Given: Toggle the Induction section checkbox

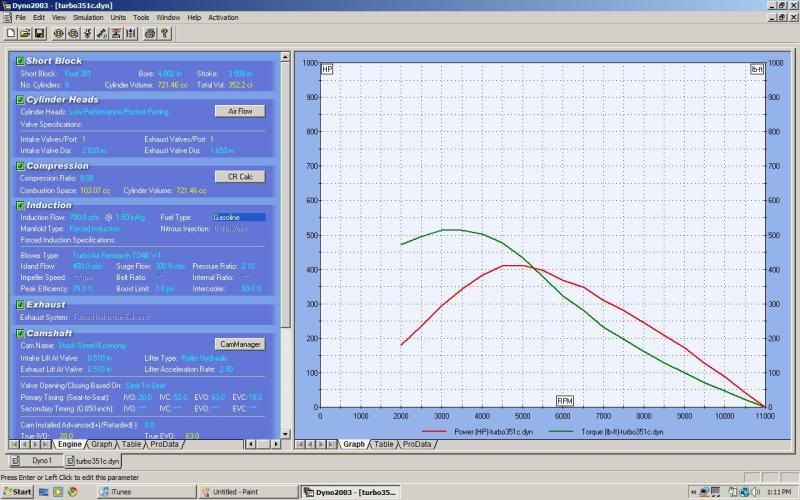Looking at the screenshot, I should click(x=20, y=205).
